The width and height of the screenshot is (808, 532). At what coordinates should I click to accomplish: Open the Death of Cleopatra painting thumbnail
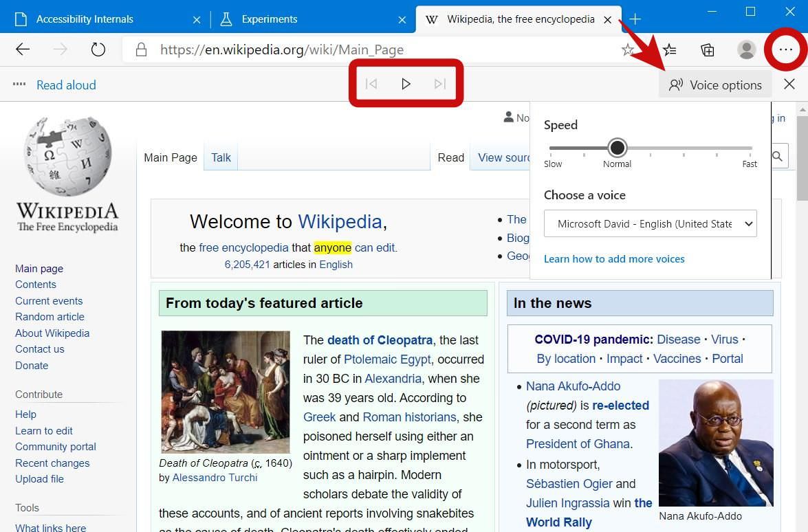226,392
